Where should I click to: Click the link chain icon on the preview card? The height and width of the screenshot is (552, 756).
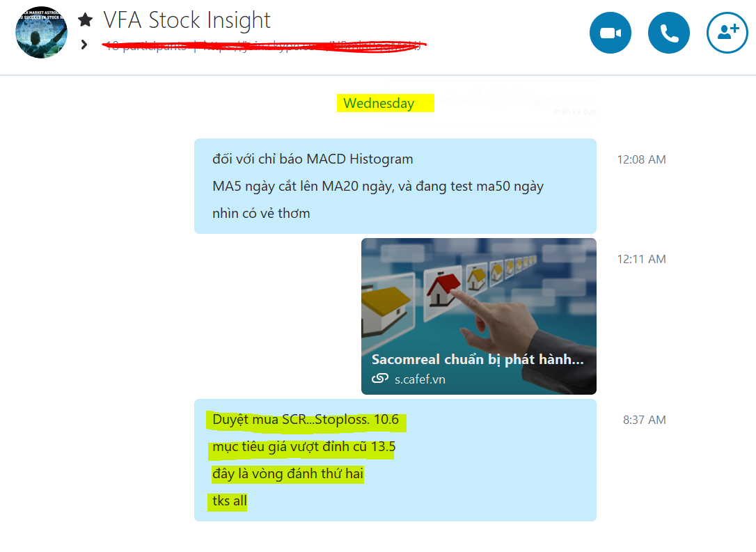pos(380,379)
